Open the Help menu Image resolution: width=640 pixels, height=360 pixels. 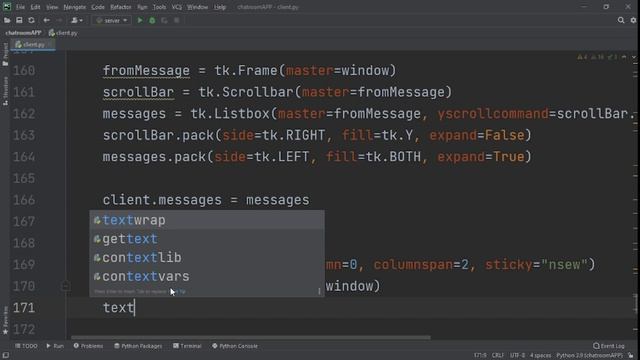pos(220,7)
